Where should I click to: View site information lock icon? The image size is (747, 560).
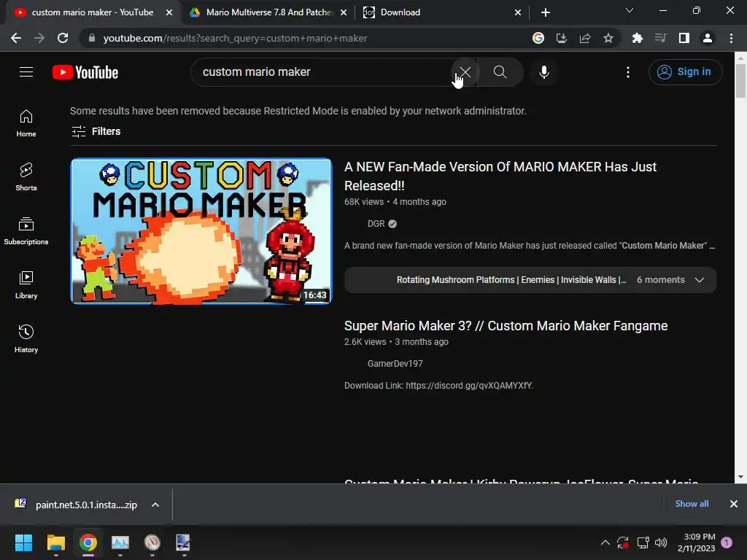[92, 38]
